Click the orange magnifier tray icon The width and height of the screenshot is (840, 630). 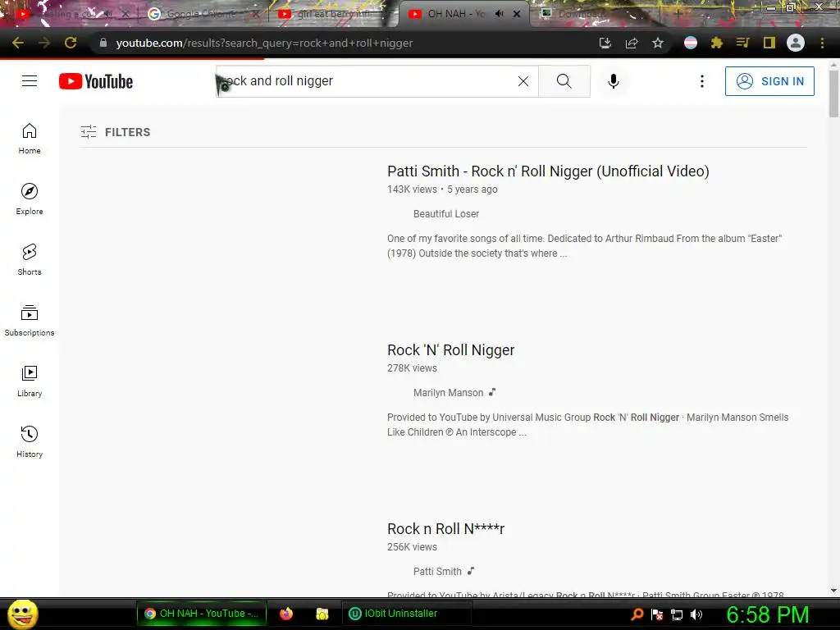(637, 614)
